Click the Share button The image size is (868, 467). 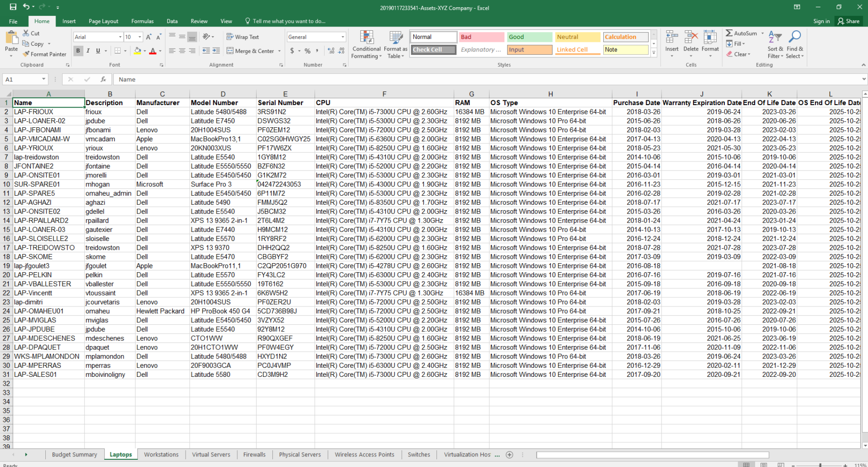pyautogui.click(x=849, y=21)
